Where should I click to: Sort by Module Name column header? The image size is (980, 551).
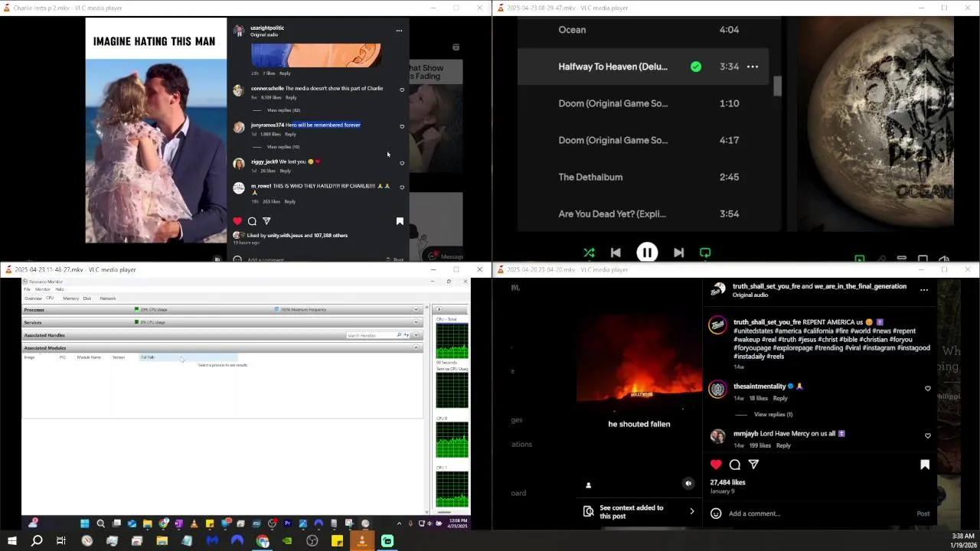[x=89, y=357]
